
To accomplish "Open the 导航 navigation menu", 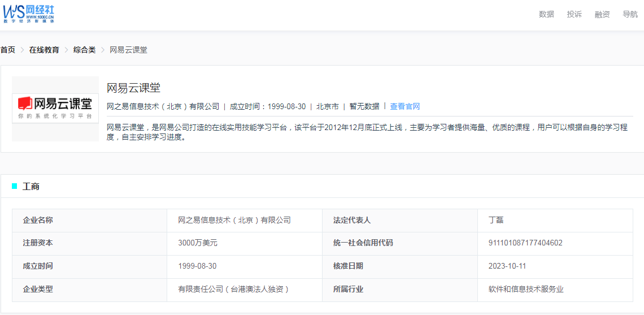I will coord(630,15).
